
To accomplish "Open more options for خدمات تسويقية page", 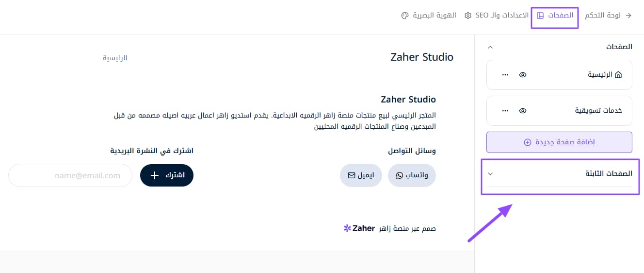I will [505, 110].
